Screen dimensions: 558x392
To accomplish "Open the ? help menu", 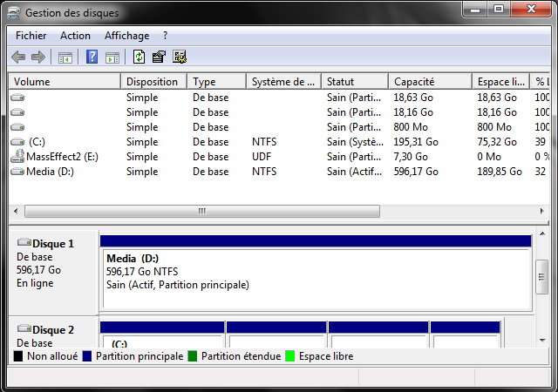I will 165,36.
